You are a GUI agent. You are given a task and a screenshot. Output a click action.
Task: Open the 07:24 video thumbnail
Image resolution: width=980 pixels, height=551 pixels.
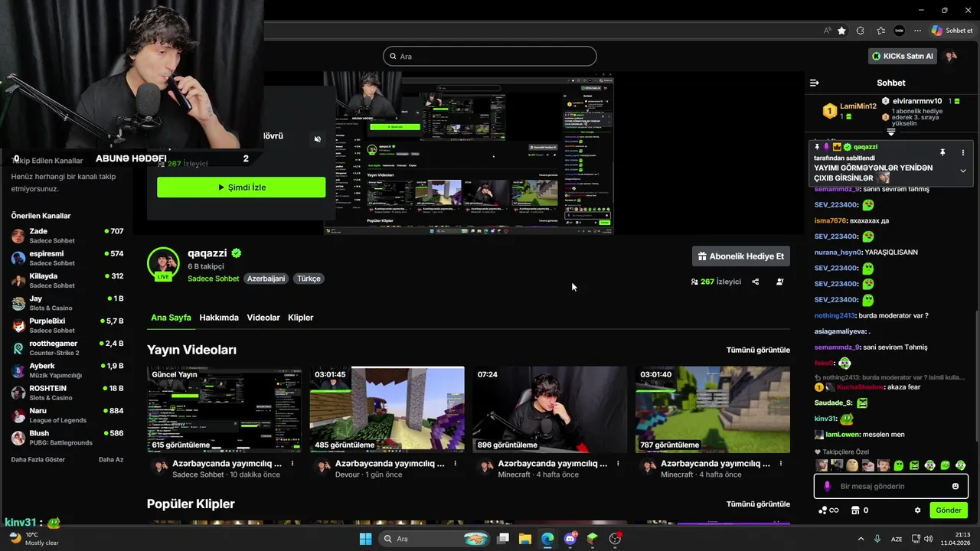click(550, 409)
